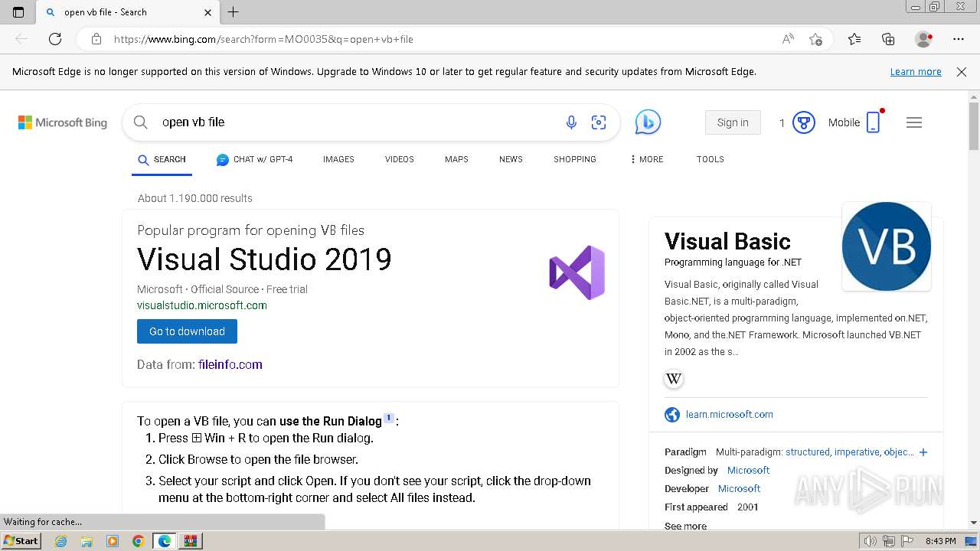This screenshot has height=551, width=980.
Task: Expand the MORE search categories menu
Action: (x=647, y=159)
